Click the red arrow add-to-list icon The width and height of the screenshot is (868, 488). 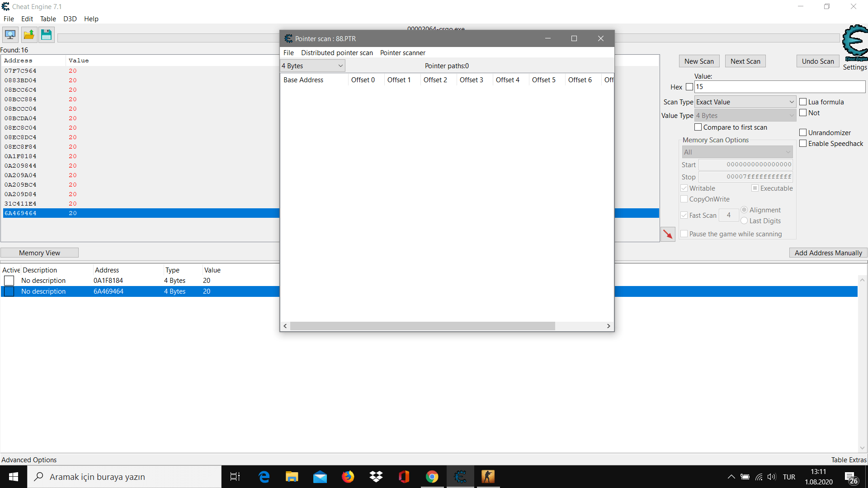667,234
